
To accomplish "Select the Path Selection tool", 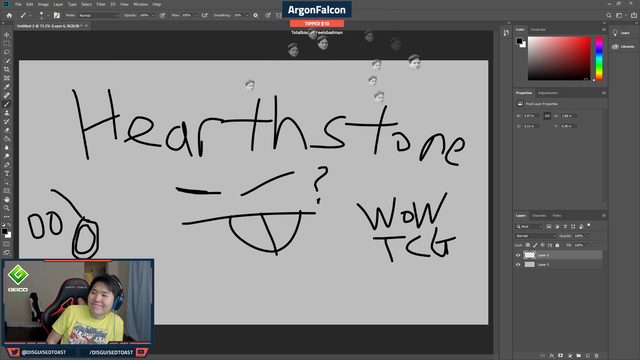I will click(x=7, y=182).
